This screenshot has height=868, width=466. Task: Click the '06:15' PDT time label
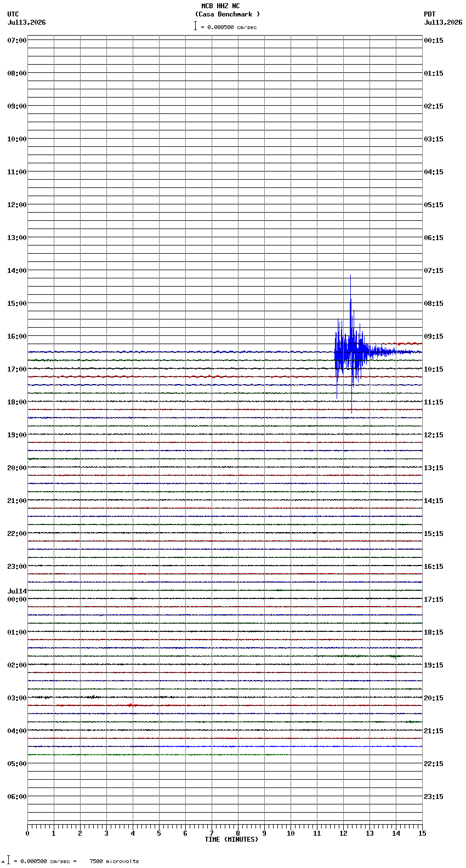tap(434, 238)
